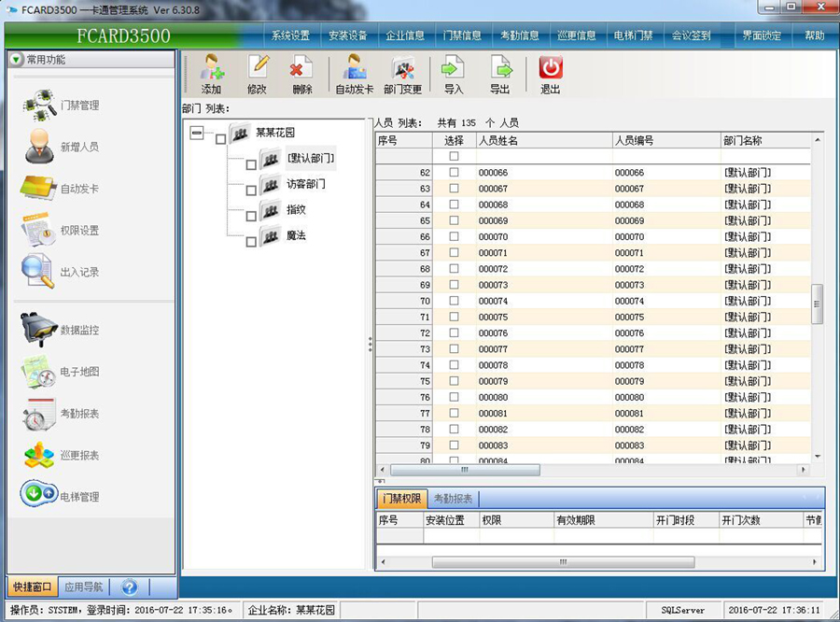Check the checkbox for person 000066
This screenshot has width=840, height=622.
coord(455,173)
